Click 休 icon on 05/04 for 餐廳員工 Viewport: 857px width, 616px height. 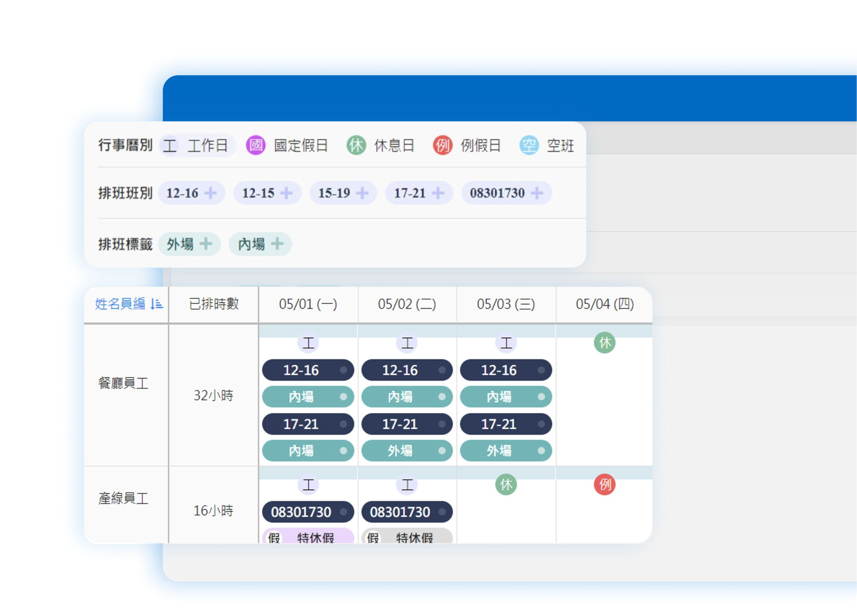tap(605, 343)
